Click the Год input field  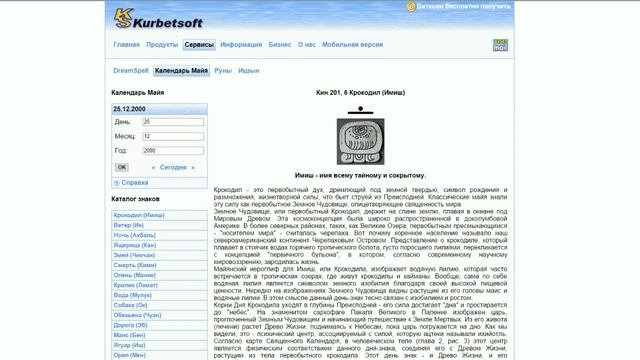tap(173, 151)
